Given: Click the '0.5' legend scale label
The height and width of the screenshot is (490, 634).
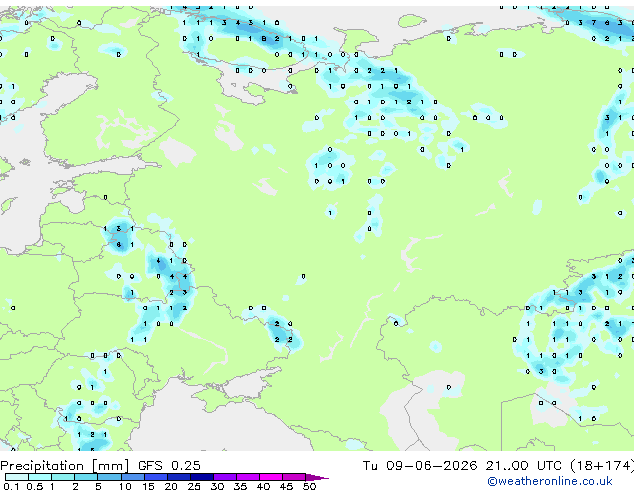Looking at the screenshot, I should pyautogui.click(x=35, y=486).
